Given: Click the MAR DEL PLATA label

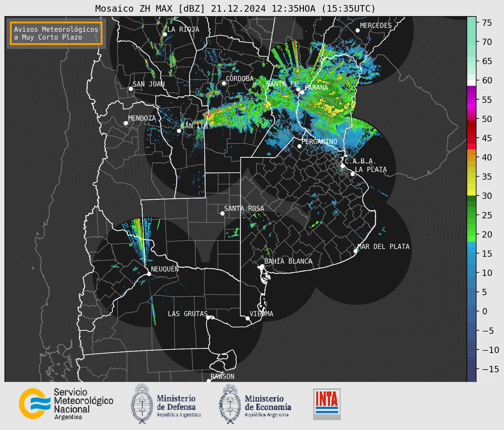Looking at the screenshot, I should click(383, 246).
